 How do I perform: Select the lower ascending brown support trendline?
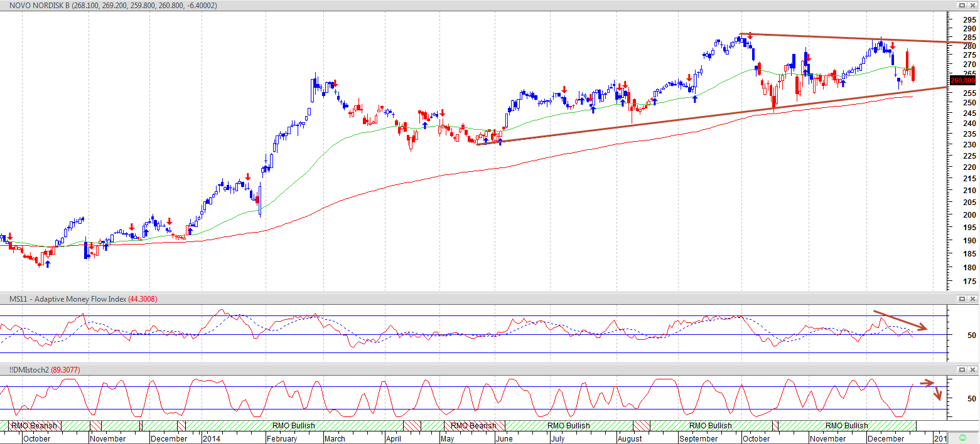pos(713,115)
